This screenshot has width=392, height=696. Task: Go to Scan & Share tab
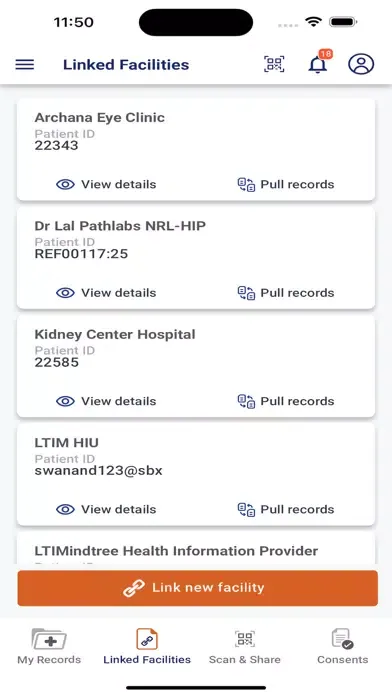(245, 646)
